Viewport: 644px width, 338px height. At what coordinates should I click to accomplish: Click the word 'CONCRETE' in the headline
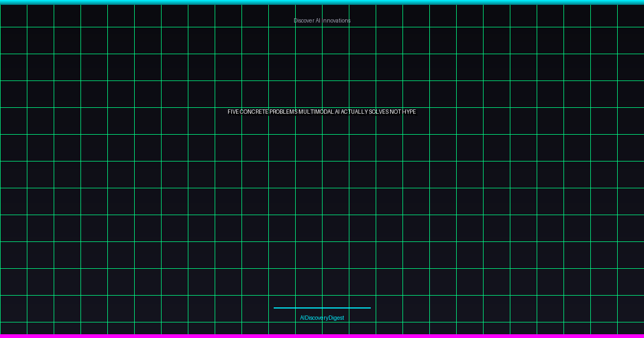[254, 112]
